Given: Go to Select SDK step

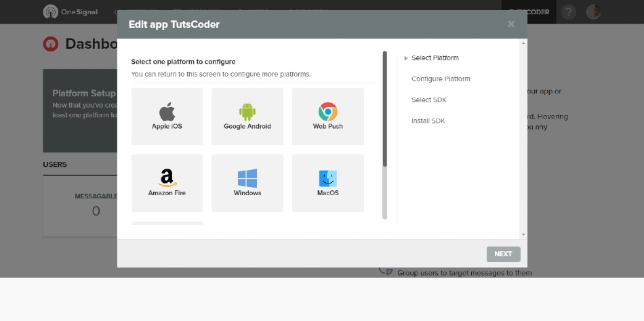Looking at the screenshot, I should click(x=429, y=100).
